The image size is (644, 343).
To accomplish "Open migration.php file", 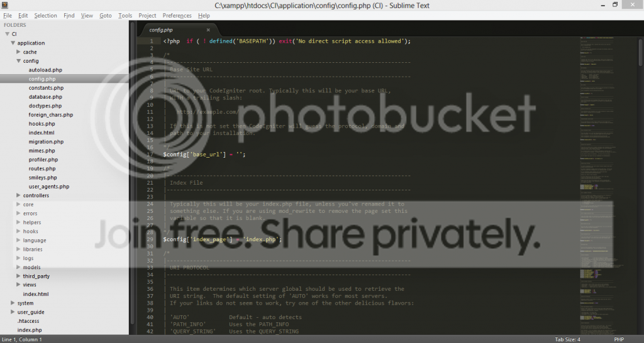I will (x=46, y=141).
